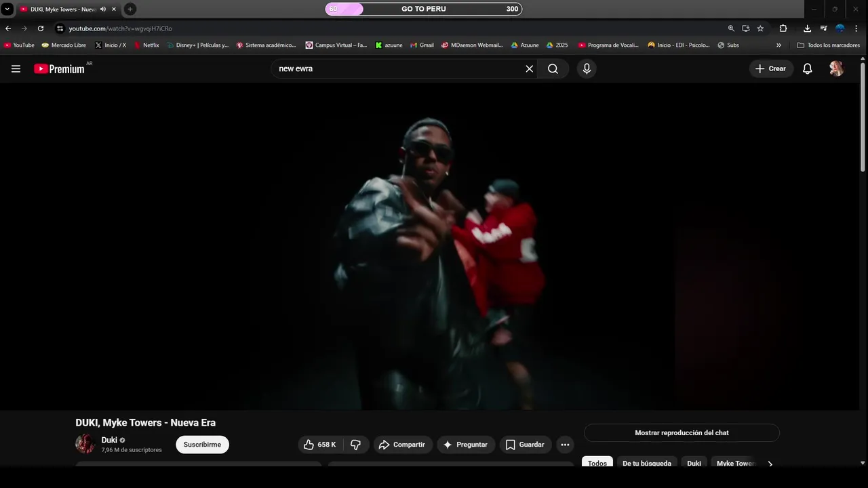
Task: Open 2025 bookmark folder
Action: tap(557, 45)
